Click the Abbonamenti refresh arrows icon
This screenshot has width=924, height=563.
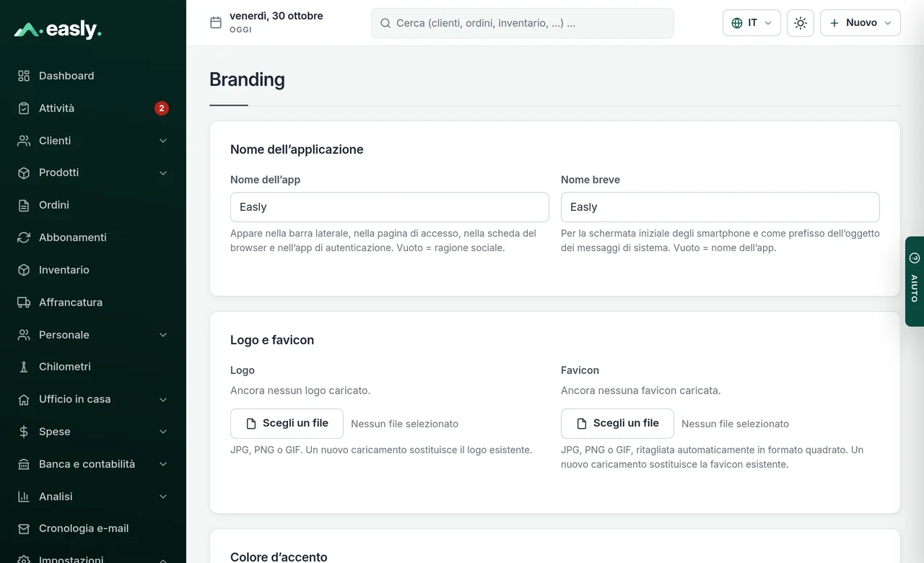click(24, 237)
